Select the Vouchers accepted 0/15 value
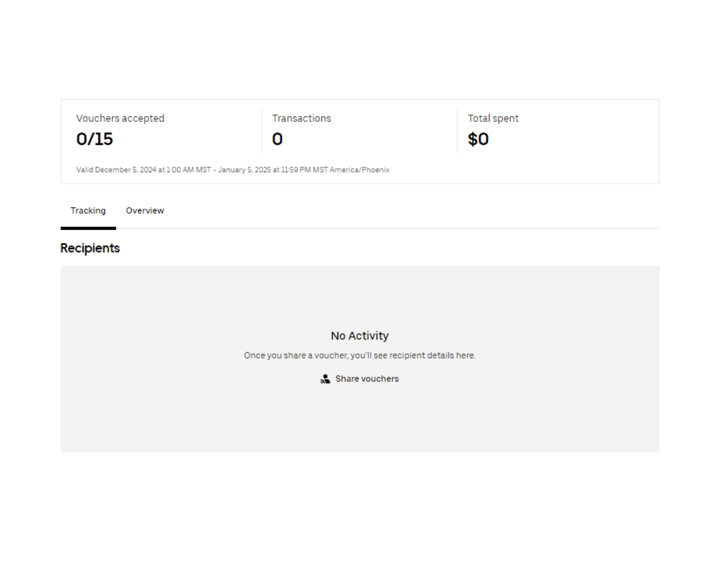The image size is (728, 566). (x=94, y=139)
